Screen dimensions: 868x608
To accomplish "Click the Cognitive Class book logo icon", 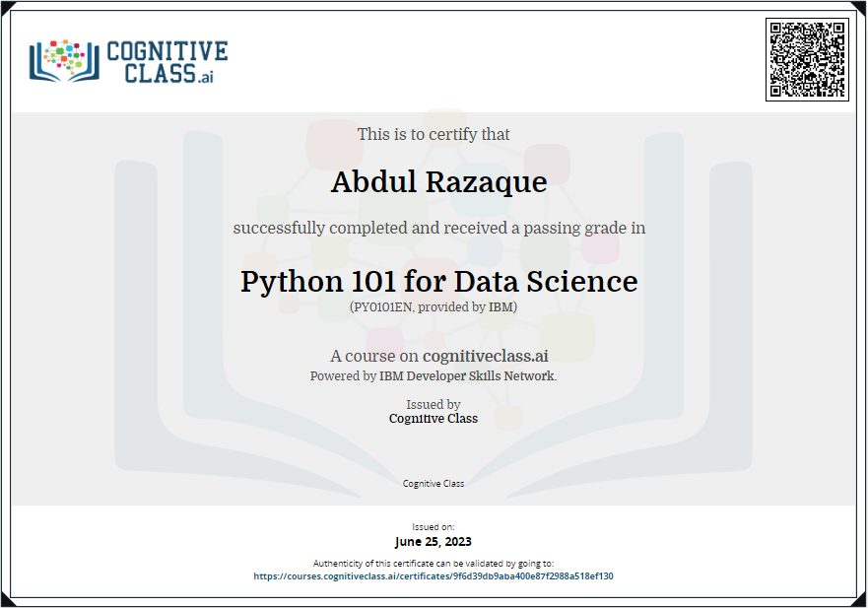I will click(64, 61).
